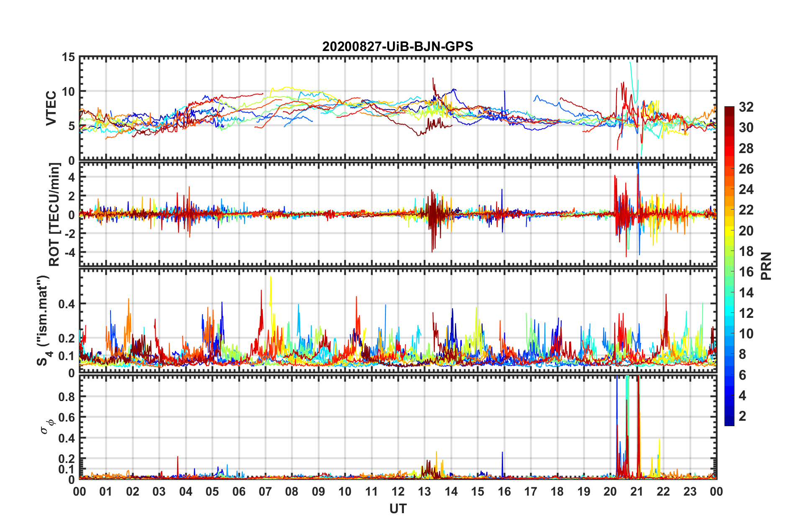Select the "20" tick on the UT axis
This screenshot has width=796, height=532.
[610, 491]
